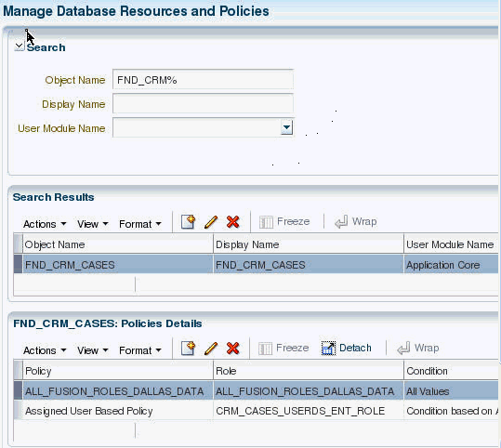Click the Role column header
Viewport: 501px width, 448px height.
pos(309,371)
